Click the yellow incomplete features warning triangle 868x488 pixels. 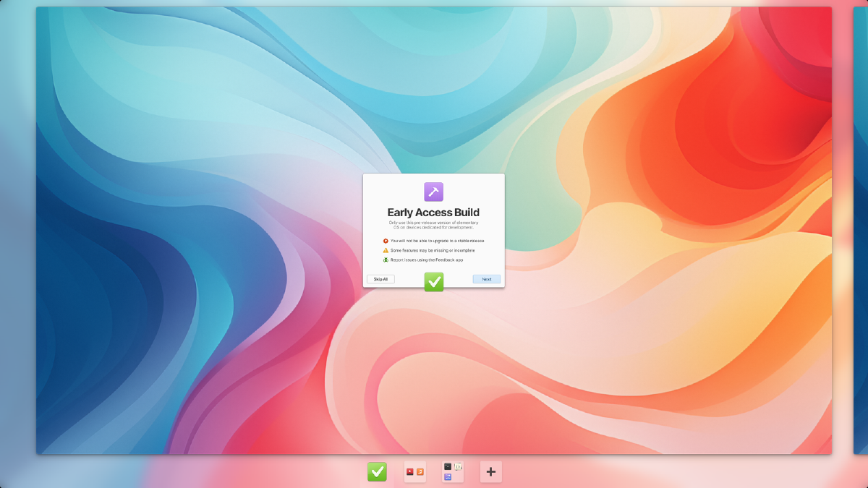point(386,250)
